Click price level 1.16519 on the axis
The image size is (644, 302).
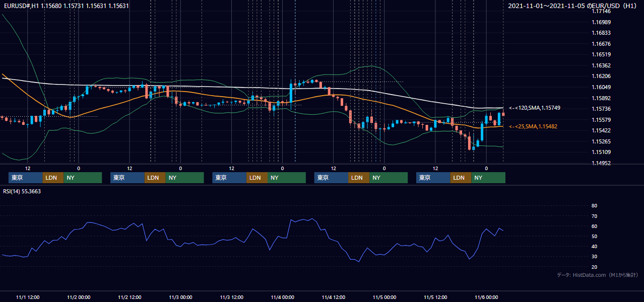click(601, 54)
